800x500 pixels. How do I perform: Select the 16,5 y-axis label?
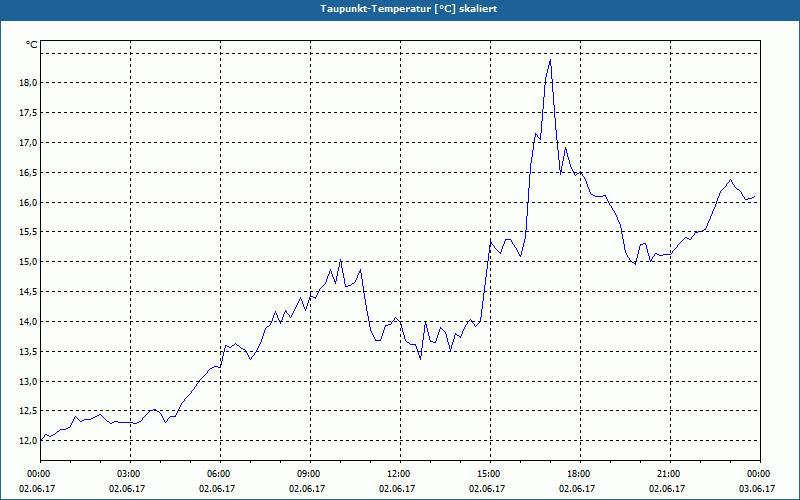(x=29, y=172)
